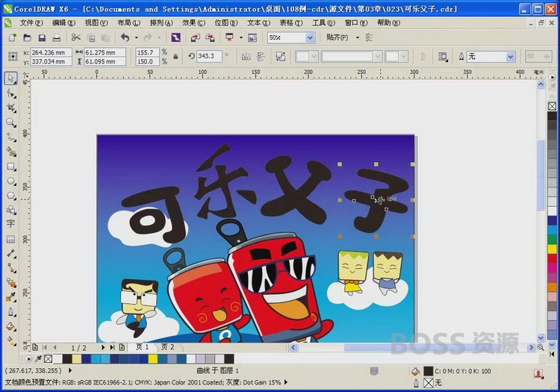Select the Shape edit tool
The height and width of the screenshot is (392, 560).
click(11, 93)
